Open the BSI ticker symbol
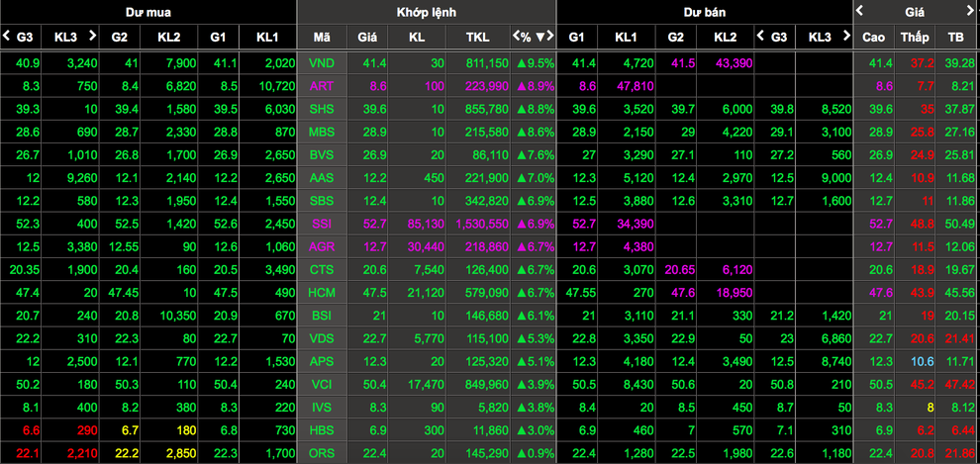Image resolution: width=980 pixels, height=464 pixels. (x=322, y=316)
